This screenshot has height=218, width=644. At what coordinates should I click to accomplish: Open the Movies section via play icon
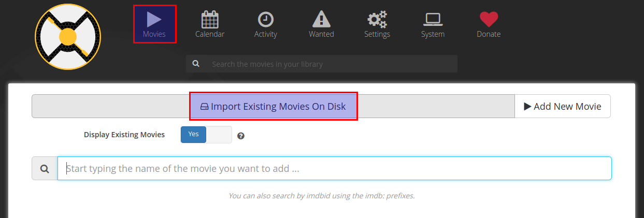[154, 20]
